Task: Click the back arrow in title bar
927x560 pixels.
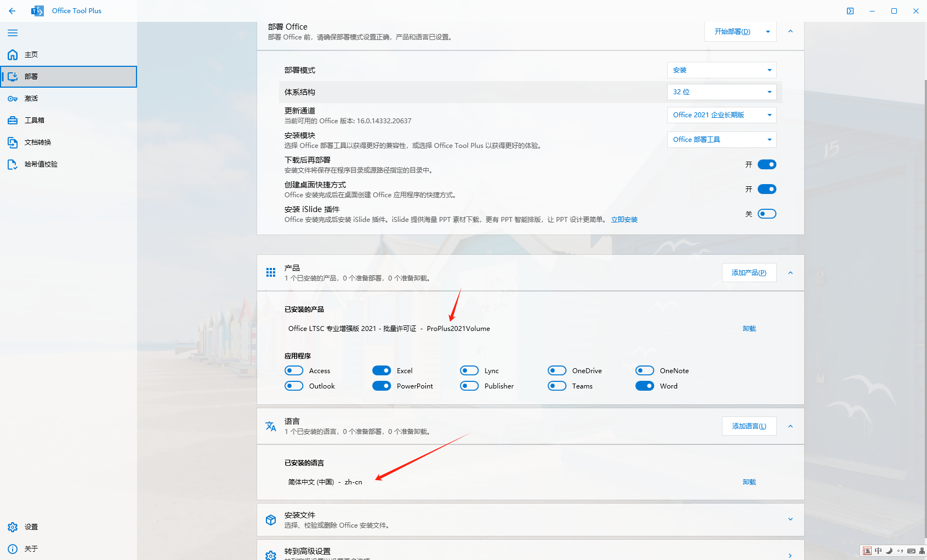Action: point(12,11)
